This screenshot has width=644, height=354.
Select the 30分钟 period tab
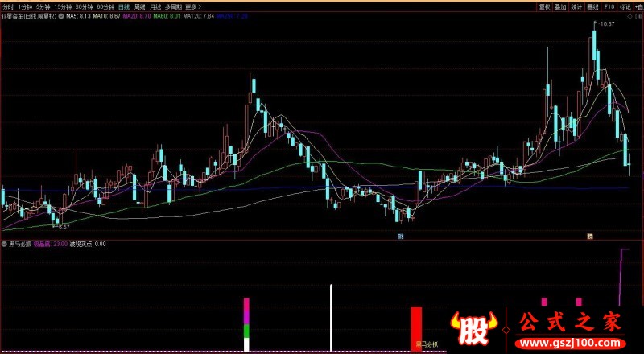[x=84, y=6]
